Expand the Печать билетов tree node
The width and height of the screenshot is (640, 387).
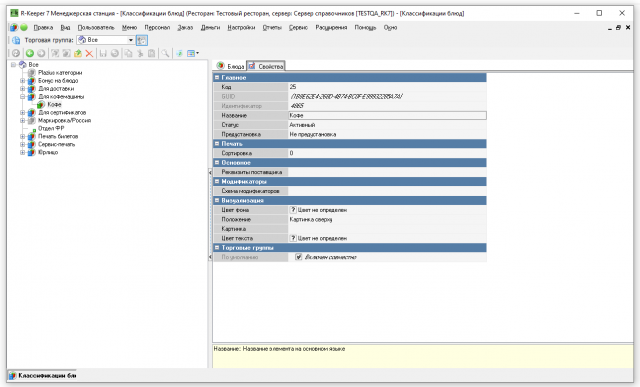pos(22,136)
